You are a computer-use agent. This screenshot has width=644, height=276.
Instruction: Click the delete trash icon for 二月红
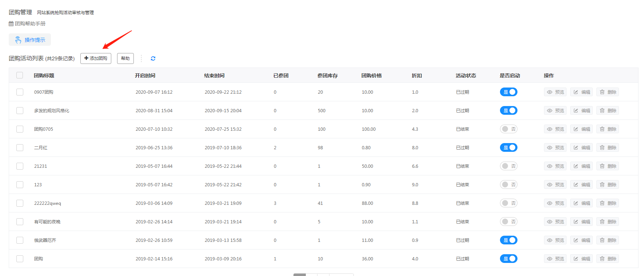pyautogui.click(x=602, y=148)
